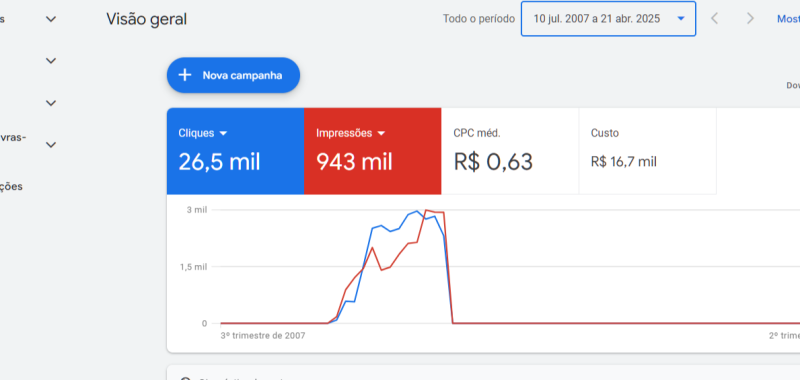Select the red Impressões metric card

pos(372,151)
